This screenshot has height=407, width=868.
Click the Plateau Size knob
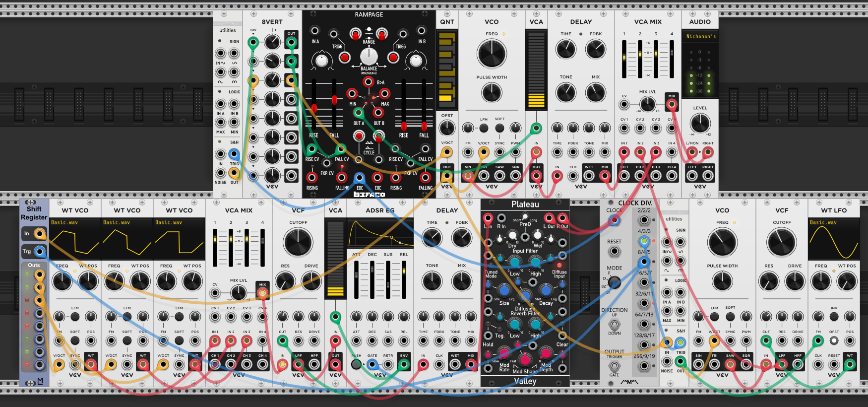(504, 290)
